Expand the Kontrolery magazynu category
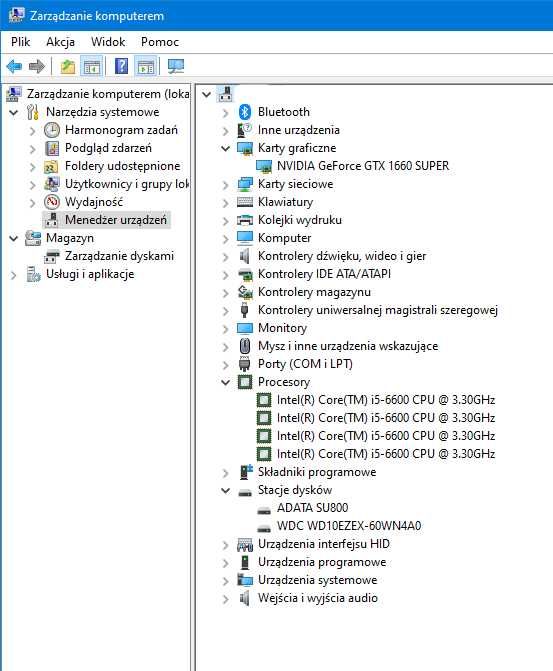This screenshot has width=553, height=671. (225, 293)
